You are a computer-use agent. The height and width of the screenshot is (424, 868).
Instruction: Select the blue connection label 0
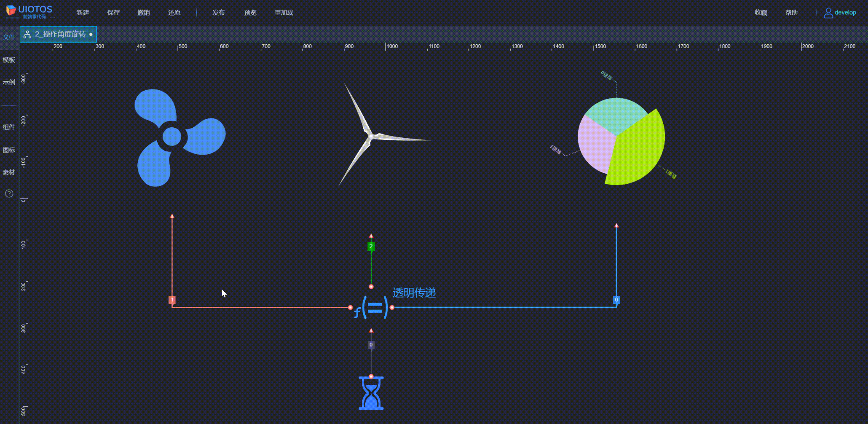click(x=616, y=300)
